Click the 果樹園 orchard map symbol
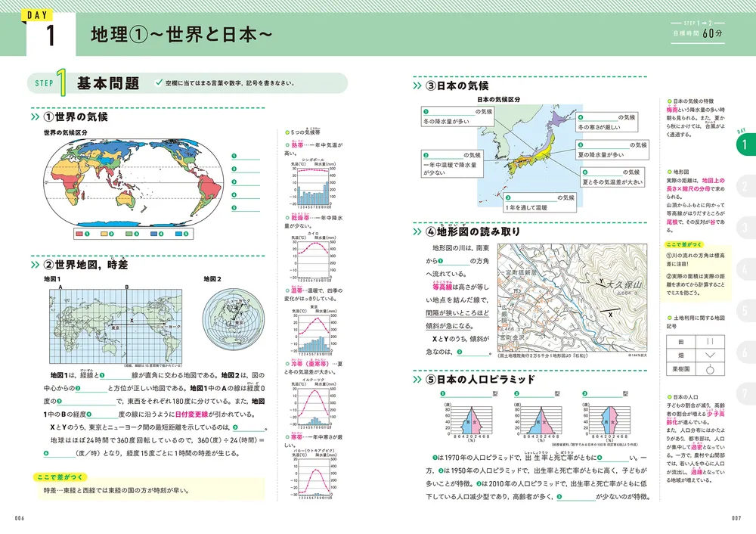This screenshot has width=756, height=534. click(x=710, y=369)
